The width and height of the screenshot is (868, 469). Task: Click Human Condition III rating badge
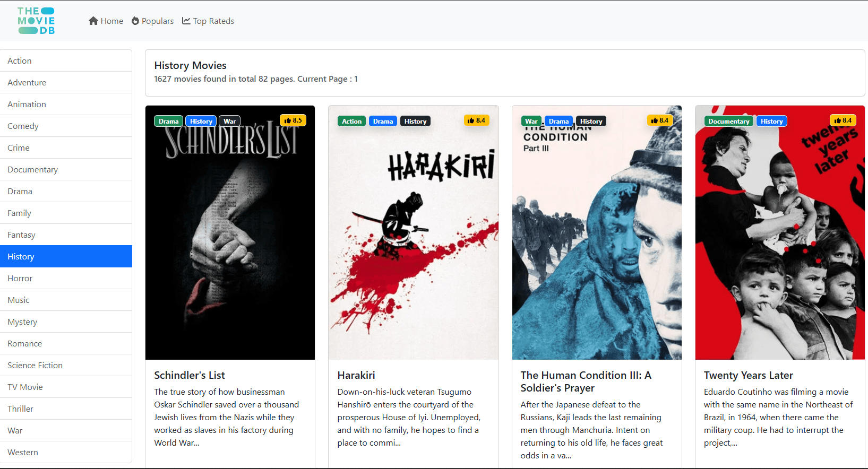click(659, 120)
